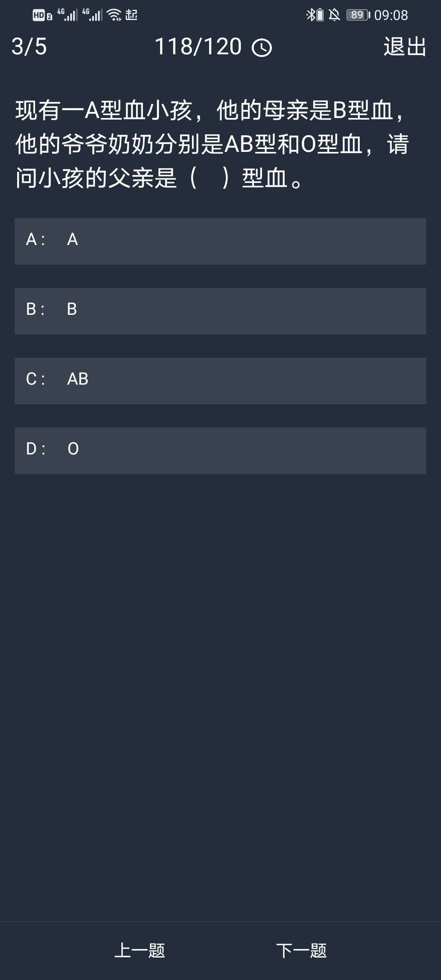Tap the countdown clock icon
This screenshot has width=441, height=980.
(x=262, y=48)
